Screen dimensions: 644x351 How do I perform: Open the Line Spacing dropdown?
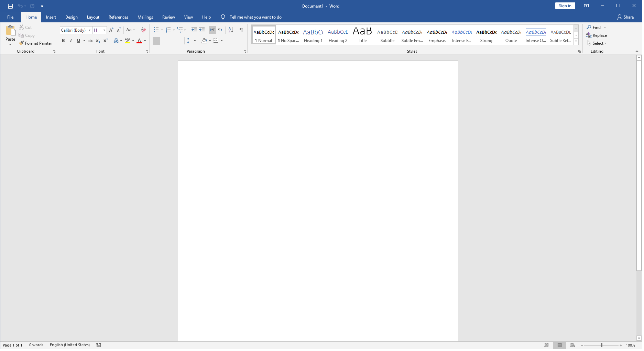191,41
